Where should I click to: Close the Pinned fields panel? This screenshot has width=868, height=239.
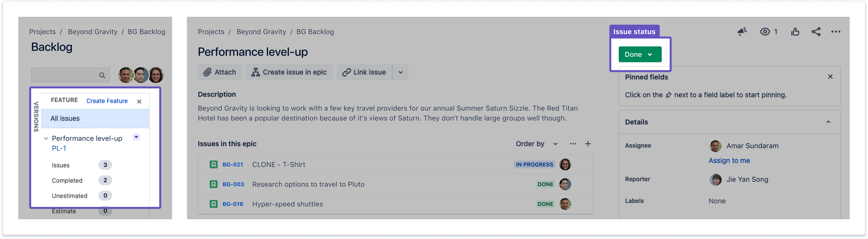click(x=830, y=77)
